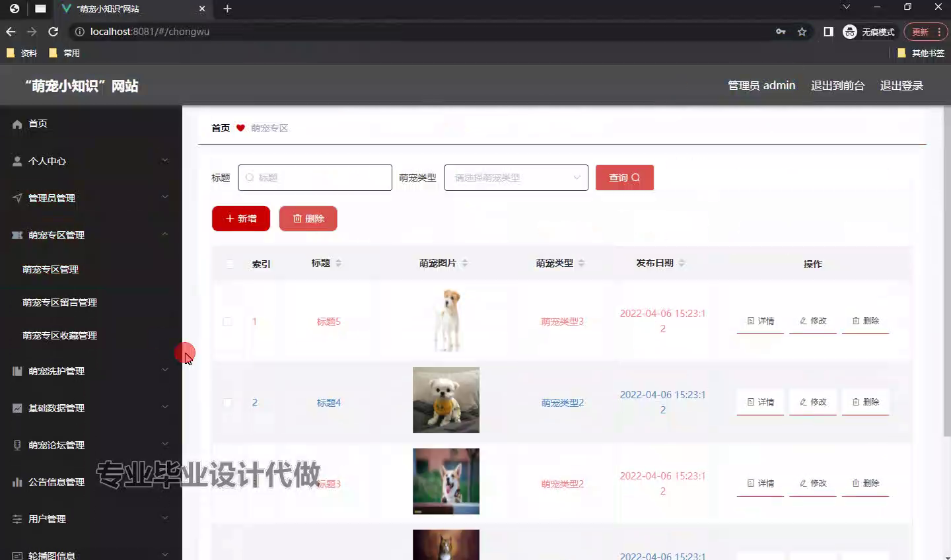Click the ticket icon beside 萌宠专区管理
Image resolution: width=951 pixels, height=560 pixels.
[17, 235]
